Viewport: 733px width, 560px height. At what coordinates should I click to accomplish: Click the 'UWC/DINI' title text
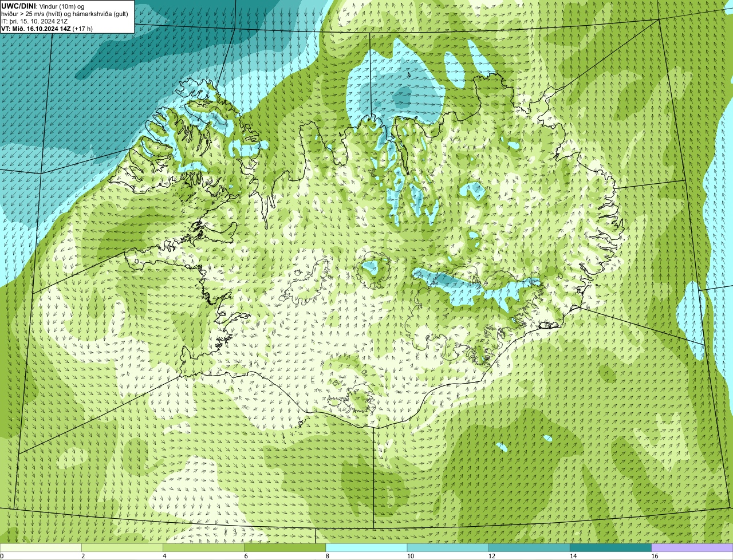18,6
